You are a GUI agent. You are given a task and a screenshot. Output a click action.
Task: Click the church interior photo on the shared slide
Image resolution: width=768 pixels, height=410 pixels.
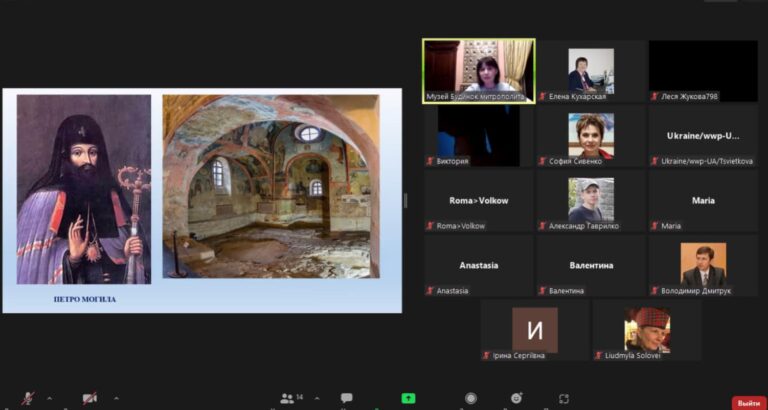point(271,187)
